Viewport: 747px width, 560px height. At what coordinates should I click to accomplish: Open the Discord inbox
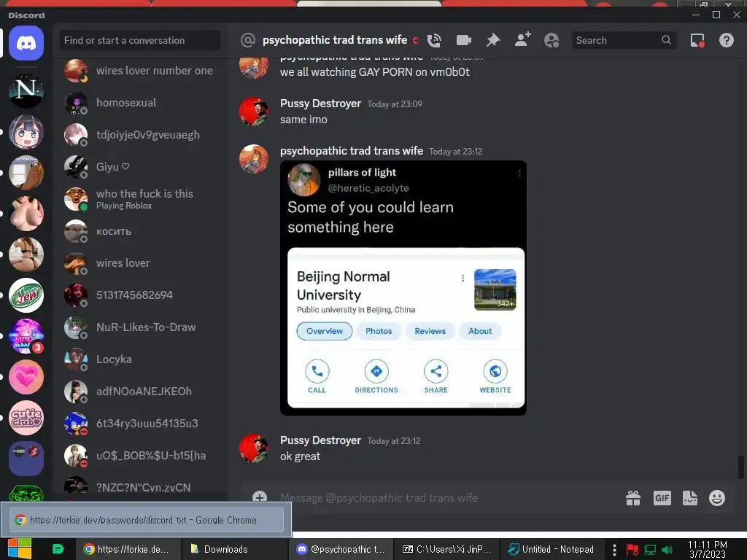pos(697,41)
